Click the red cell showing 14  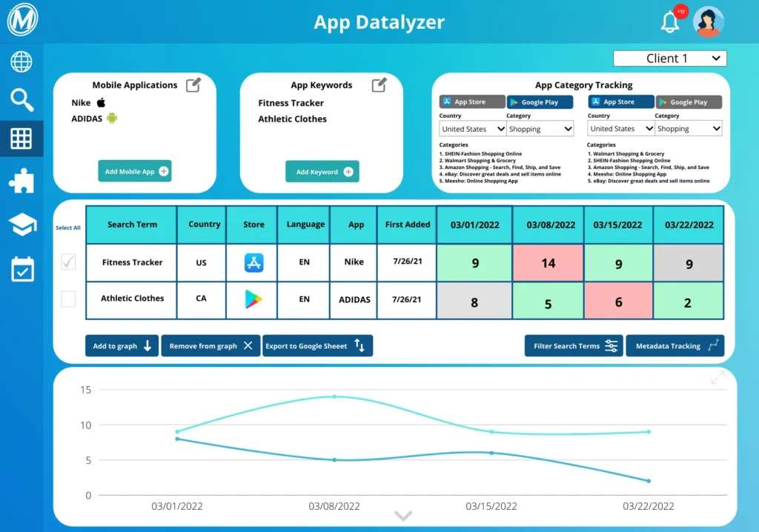pyautogui.click(x=548, y=263)
